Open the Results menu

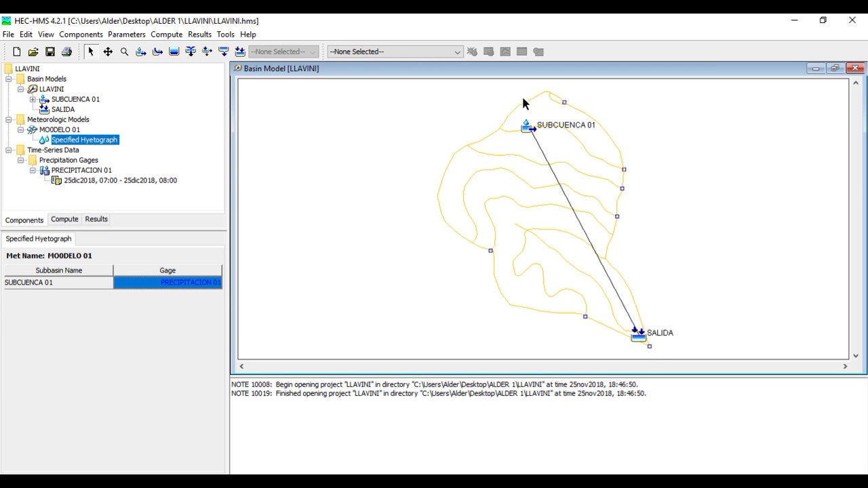click(199, 35)
